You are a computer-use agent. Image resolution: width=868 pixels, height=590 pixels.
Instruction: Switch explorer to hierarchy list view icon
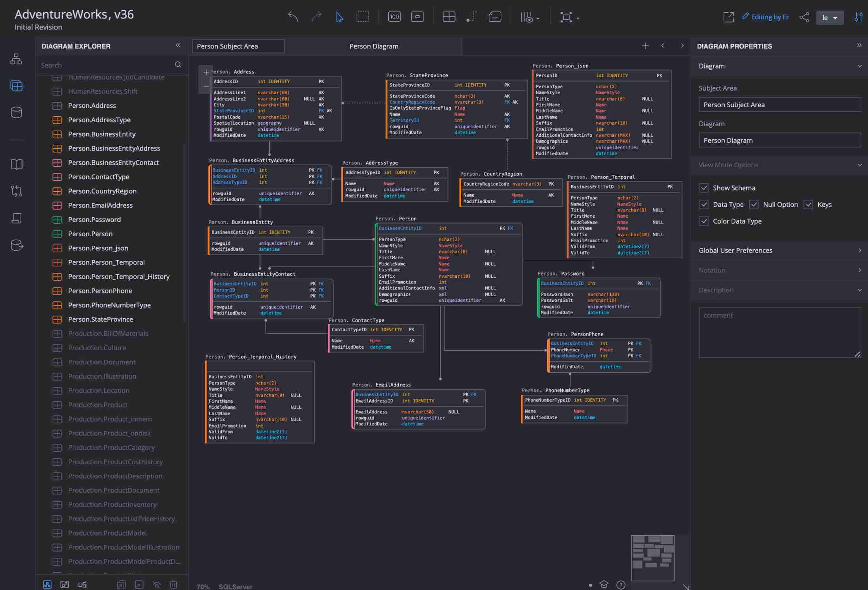coord(82,584)
